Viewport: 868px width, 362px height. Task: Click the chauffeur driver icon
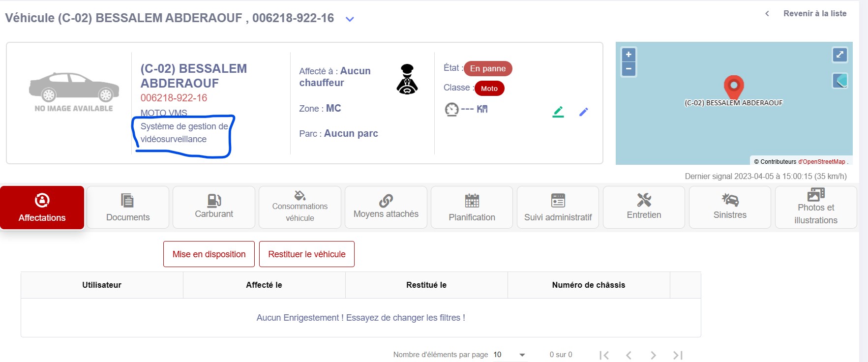point(407,79)
